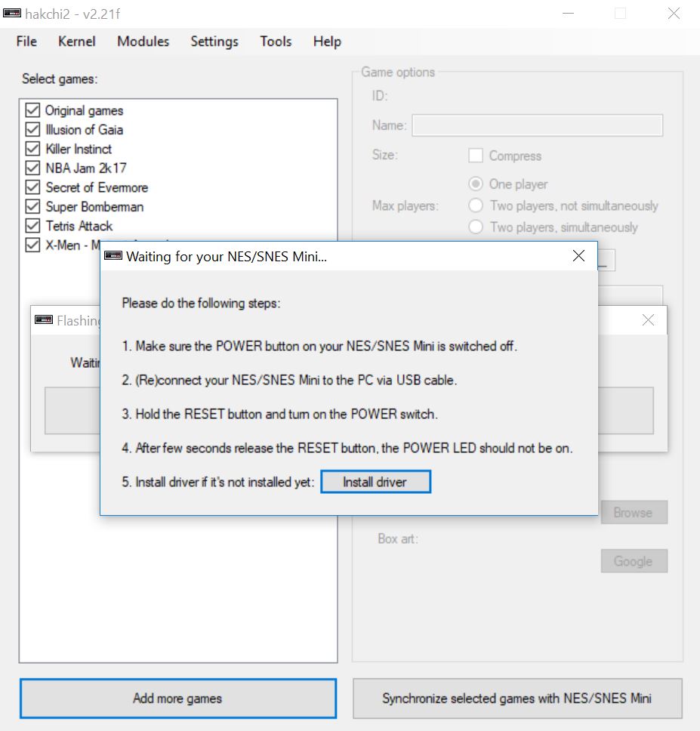Viewport: 700px width, 731px height.
Task: Uncheck the X-Men game checkbox
Action: [32, 245]
